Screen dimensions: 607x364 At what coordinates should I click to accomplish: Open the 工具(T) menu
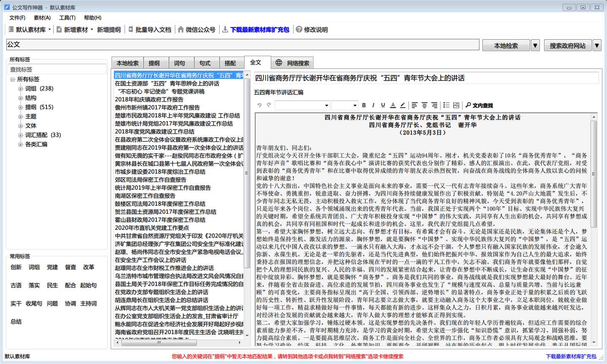67,18
